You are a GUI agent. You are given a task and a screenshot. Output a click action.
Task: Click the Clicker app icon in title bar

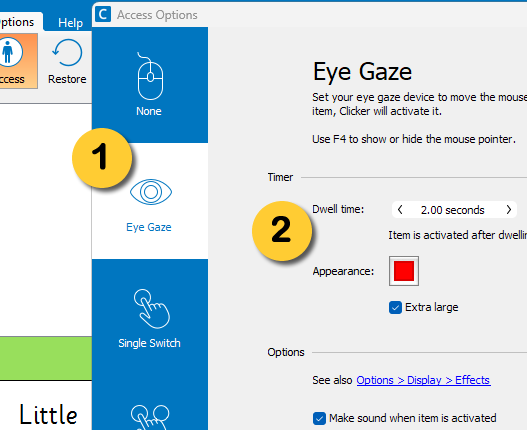pos(103,14)
